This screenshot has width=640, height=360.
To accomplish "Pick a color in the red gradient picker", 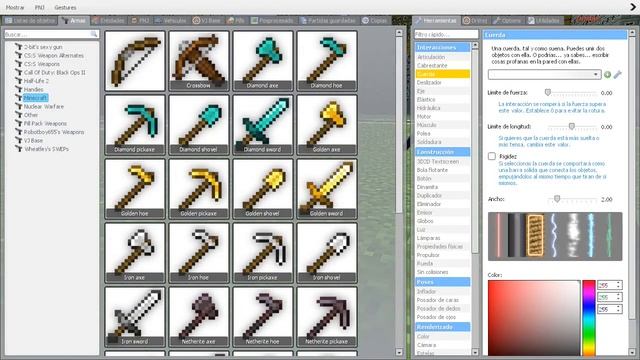I will 534,318.
